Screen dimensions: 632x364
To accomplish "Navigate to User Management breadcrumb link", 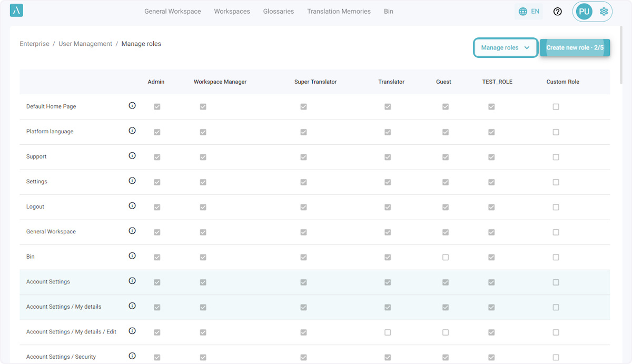I will click(85, 44).
